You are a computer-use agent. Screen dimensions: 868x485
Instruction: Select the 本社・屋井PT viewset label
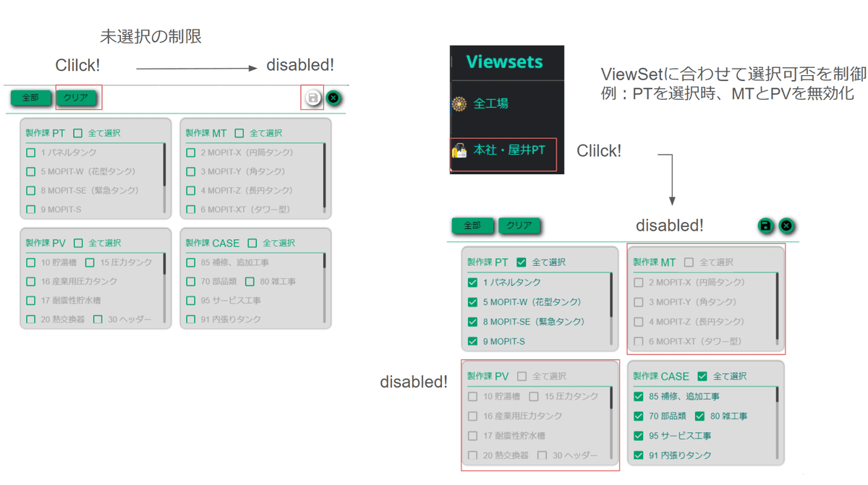[509, 150]
